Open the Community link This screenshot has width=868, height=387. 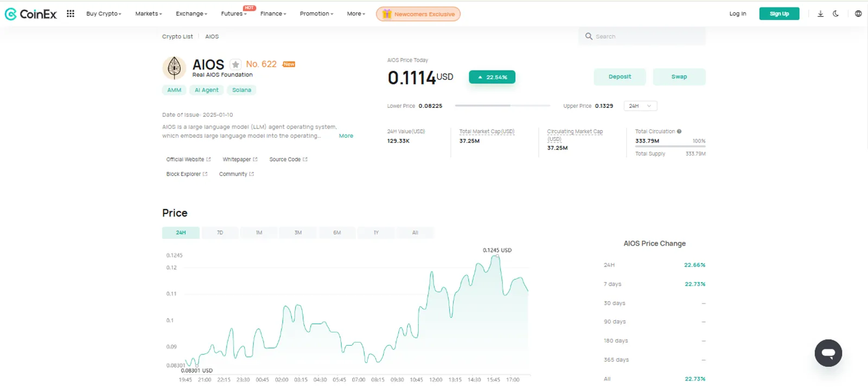tap(236, 174)
